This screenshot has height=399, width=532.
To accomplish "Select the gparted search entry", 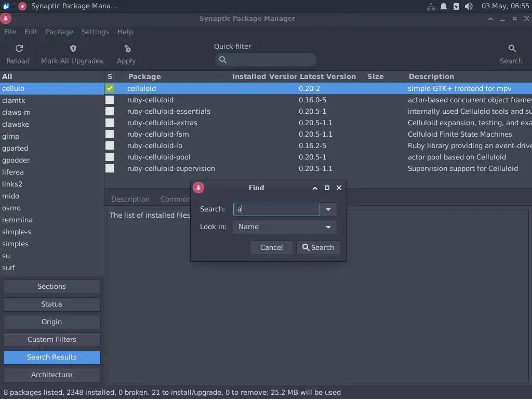I will [52, 148].
